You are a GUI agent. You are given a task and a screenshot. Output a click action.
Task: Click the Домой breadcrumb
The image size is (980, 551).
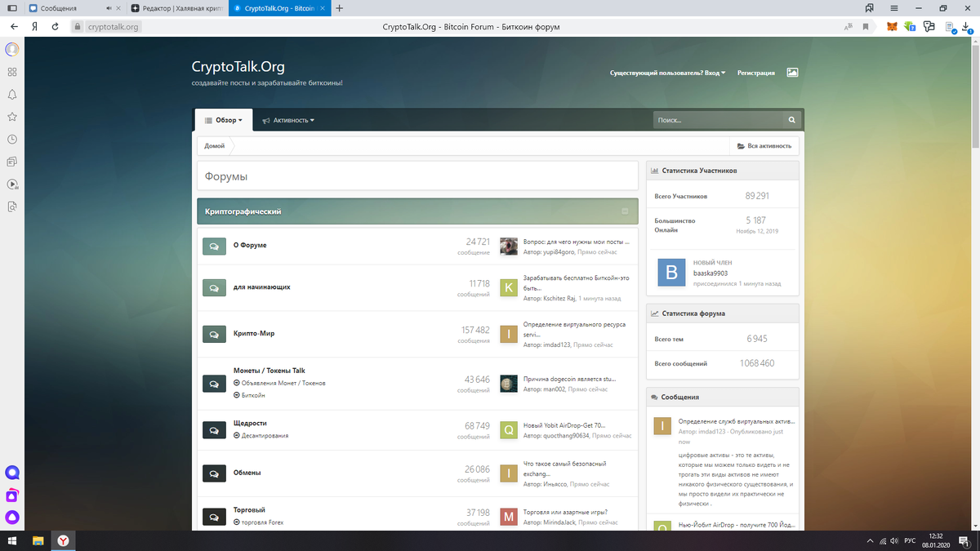(215, 146)
